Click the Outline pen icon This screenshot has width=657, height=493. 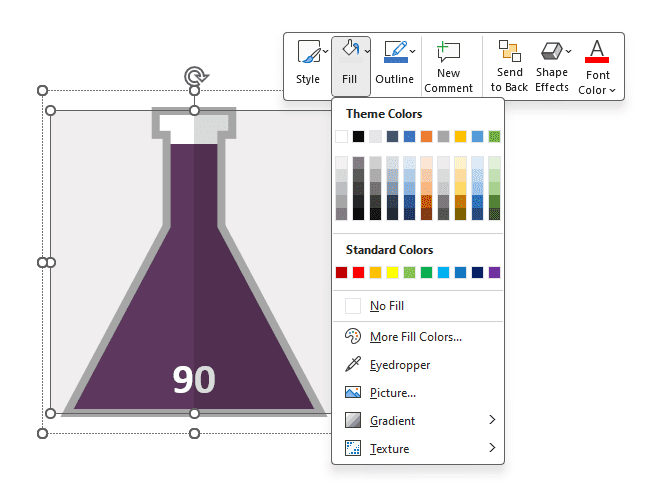pos(396,52)
